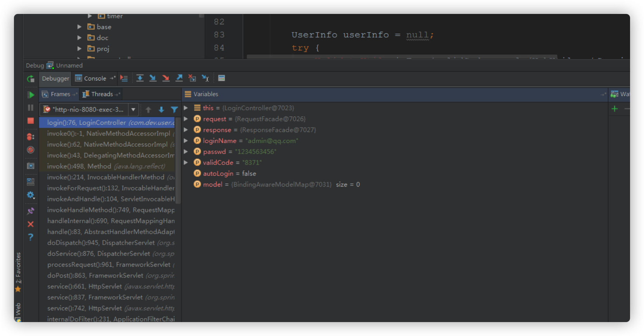This screenshot has width=644, height=336.
Task: Stop the debug session with the red square
Action: pyautogui.click(x=31, y=121)
